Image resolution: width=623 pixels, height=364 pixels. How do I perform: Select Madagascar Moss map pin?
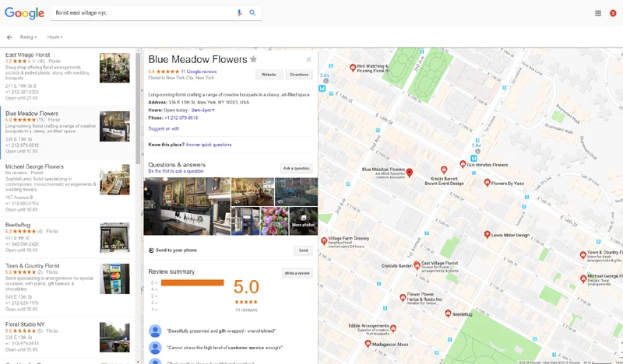click(368, 344)
